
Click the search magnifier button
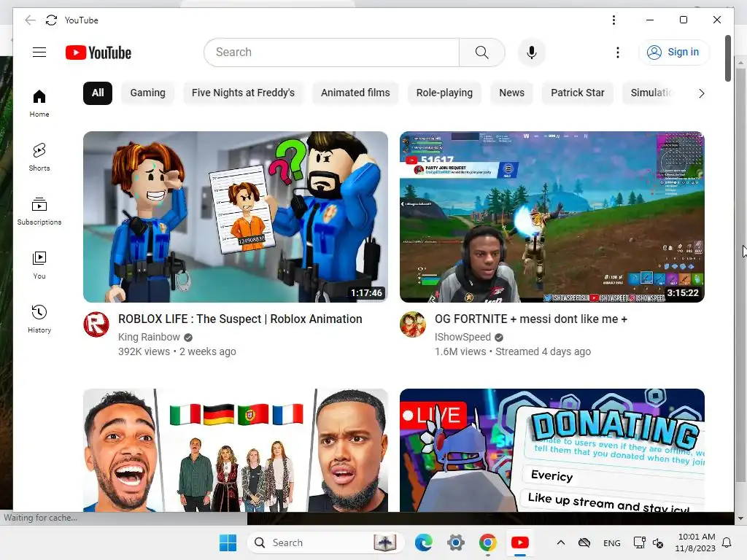point(481,52)
